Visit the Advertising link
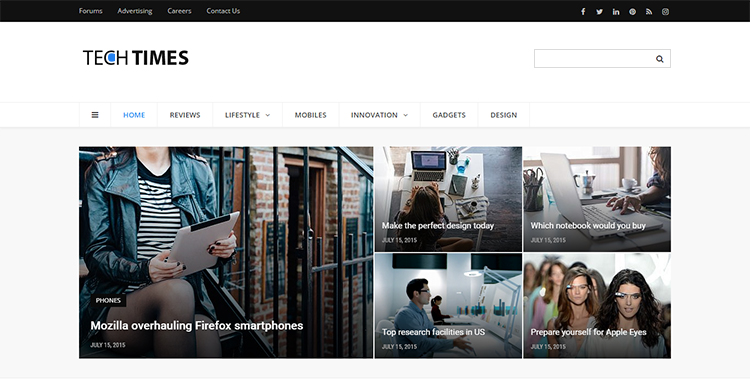The width and height of the screenshot is (750, 380). click(x=135, y=11)
